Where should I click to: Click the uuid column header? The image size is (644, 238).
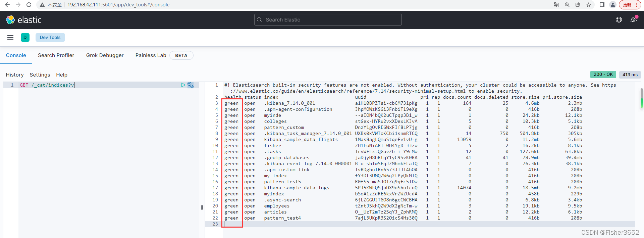tap(361, 97)
